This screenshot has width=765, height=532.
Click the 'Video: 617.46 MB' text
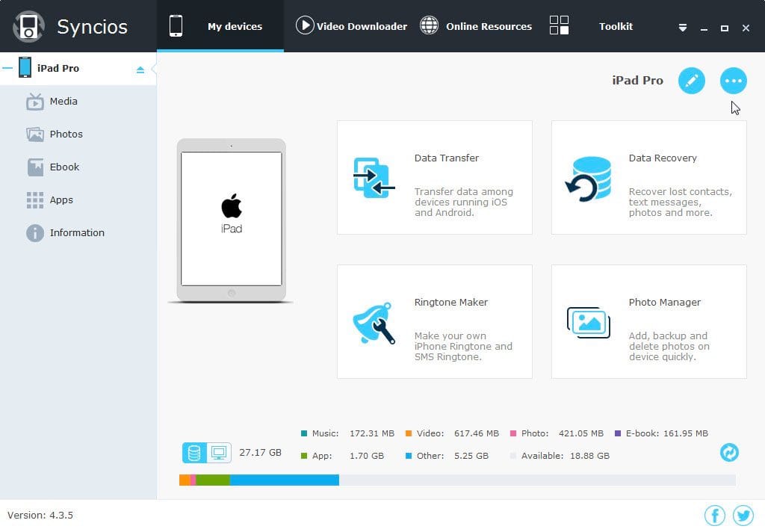click(458, 433)
